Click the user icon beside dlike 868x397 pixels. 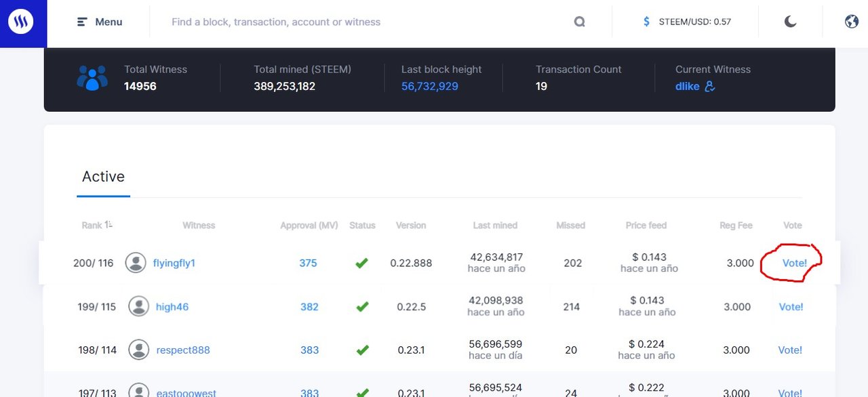(x=710, y=86)
